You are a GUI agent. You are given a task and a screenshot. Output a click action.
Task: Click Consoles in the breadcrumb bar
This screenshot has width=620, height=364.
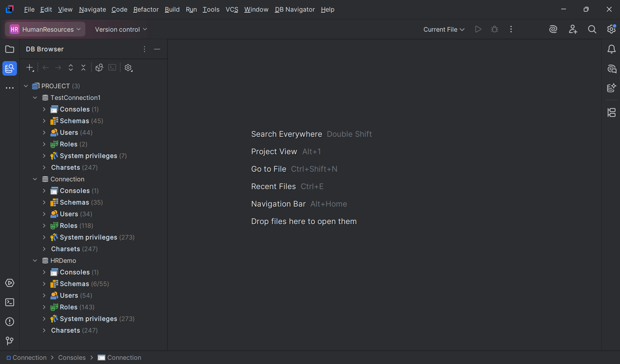click(x=71, y=358)
